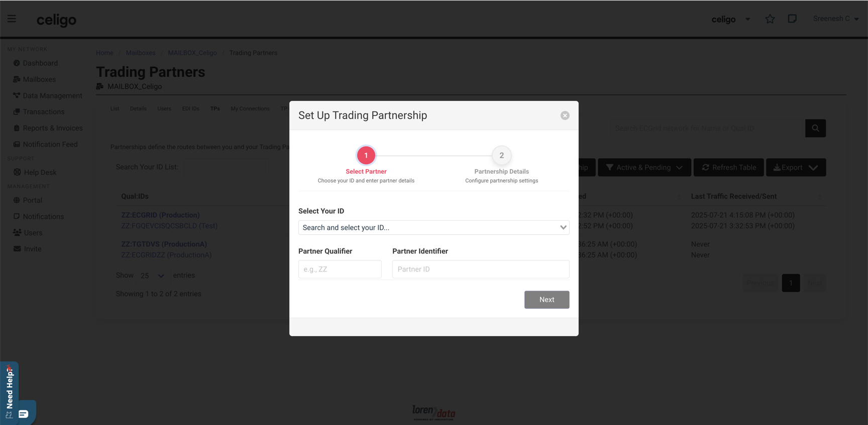Go to page 1 in pagination

click(x=791, y=283)
